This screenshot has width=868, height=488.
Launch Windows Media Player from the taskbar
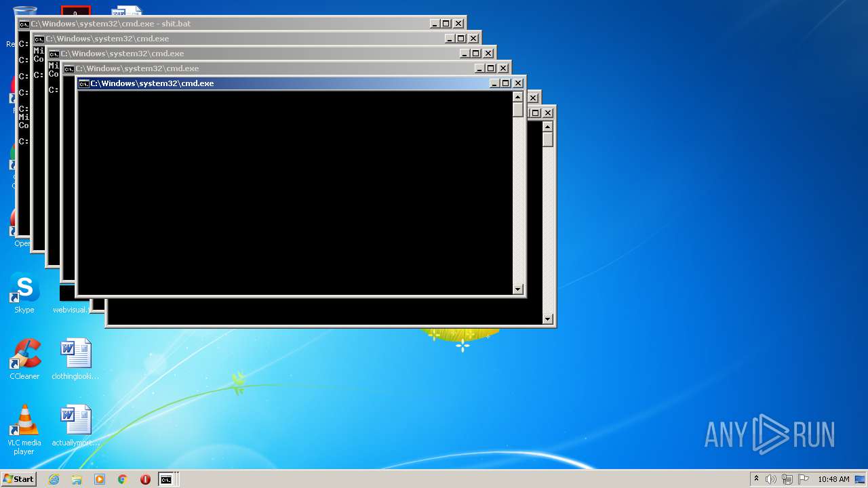coord(100,479)
